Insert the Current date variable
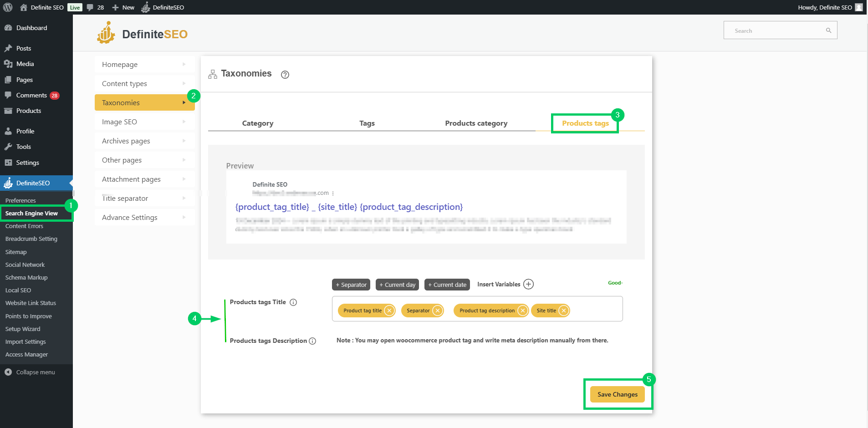 447,285
